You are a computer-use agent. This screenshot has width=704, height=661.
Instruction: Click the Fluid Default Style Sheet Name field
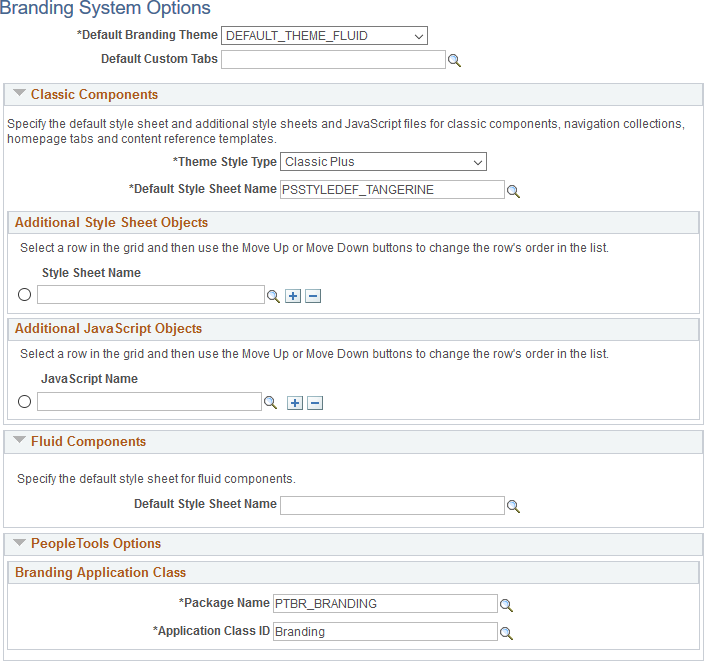pyautogui.click(x=392, y=506)
